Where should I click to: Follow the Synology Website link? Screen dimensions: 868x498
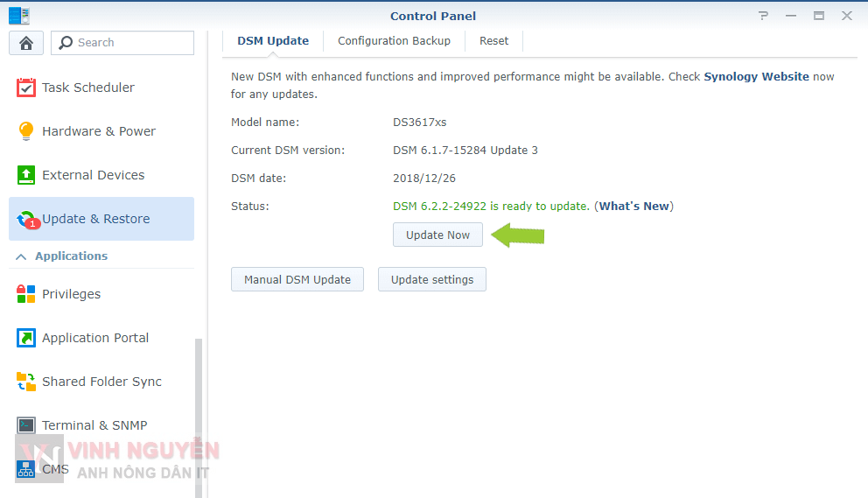pyautogui.click(x=756, y=76)
